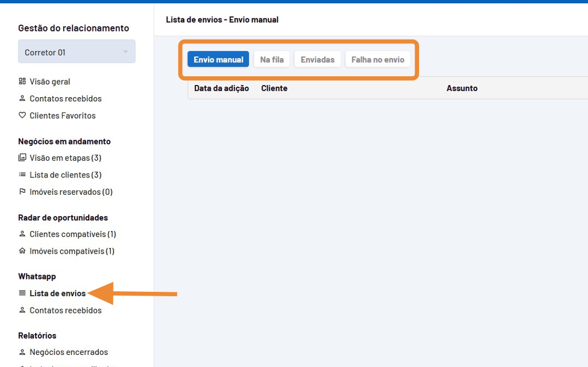Switch to the Envio manual tab
This screenshot has width=588, height=367.
pos(218,59)
